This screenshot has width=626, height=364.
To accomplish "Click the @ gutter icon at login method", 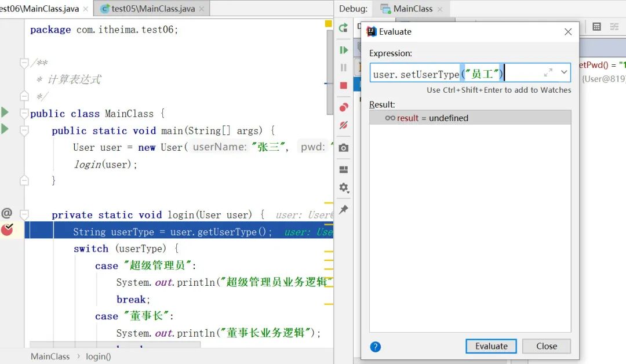I will click(7, 213).
